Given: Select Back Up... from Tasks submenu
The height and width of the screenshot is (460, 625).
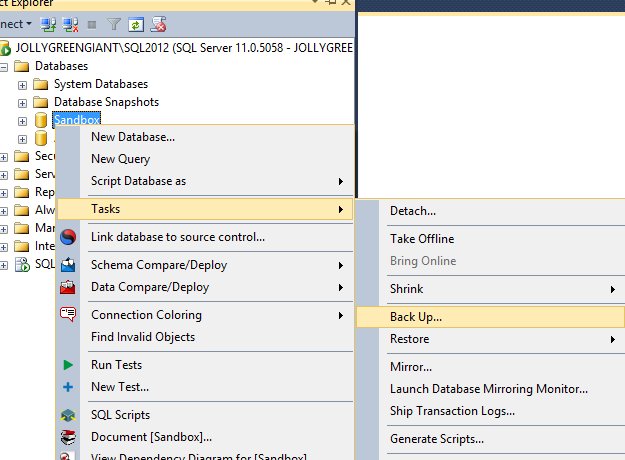Looking at the screenshot, I should tap(416, 317).
